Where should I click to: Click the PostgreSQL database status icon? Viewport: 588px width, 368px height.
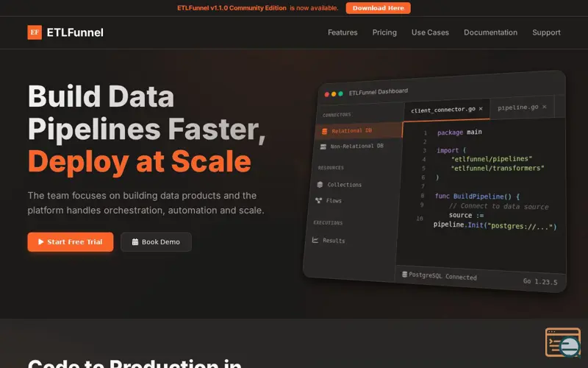pos(405,274)
